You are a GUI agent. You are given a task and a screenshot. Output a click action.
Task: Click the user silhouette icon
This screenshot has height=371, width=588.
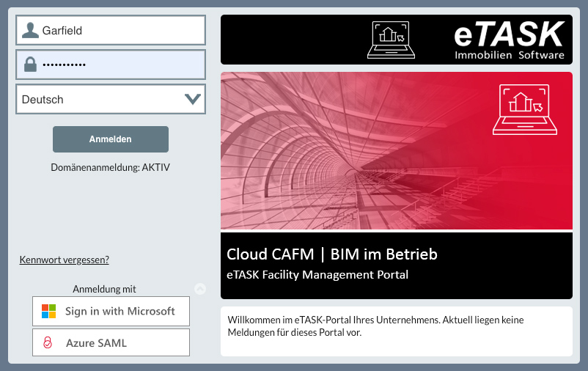30,30
